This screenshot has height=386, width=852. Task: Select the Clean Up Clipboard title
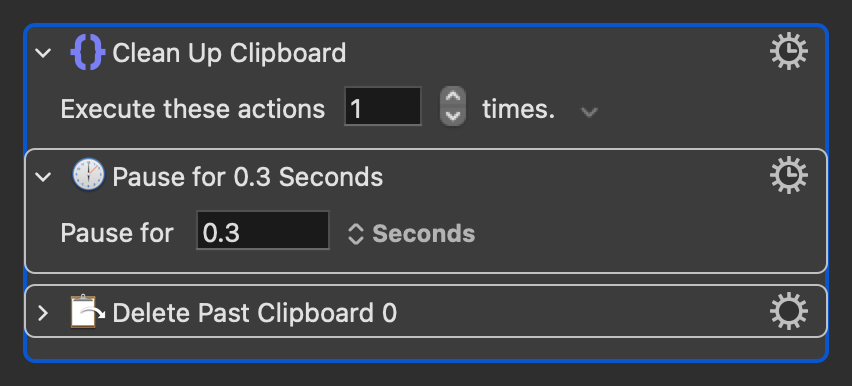click(x=229, y=53)
